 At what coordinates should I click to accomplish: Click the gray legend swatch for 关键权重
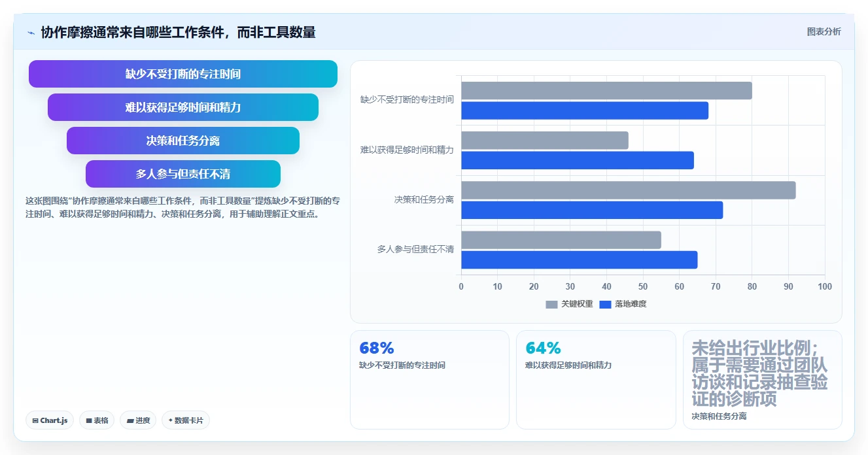click(552, 304)
